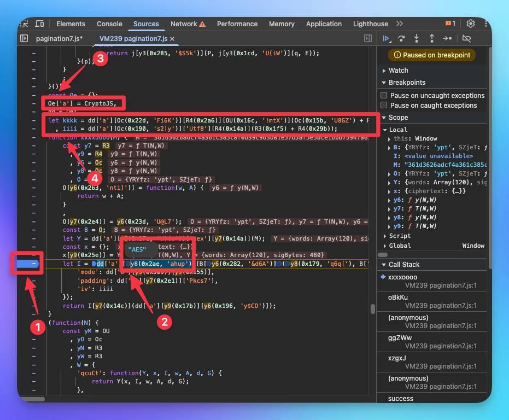Click the code editor vertical scrollbar thumb
This screenshot has width=509, height=420.
point(373,309)
